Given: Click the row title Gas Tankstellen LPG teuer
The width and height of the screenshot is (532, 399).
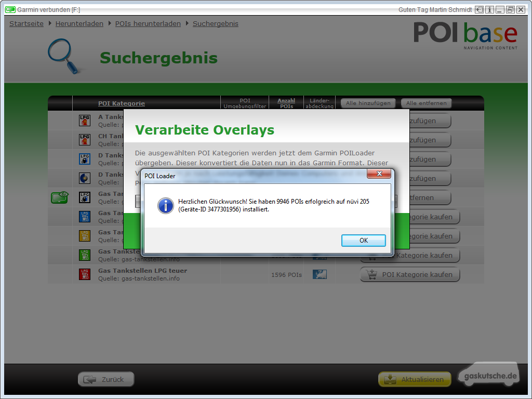Looking at the screenshot, I should (x=142, y=271).
